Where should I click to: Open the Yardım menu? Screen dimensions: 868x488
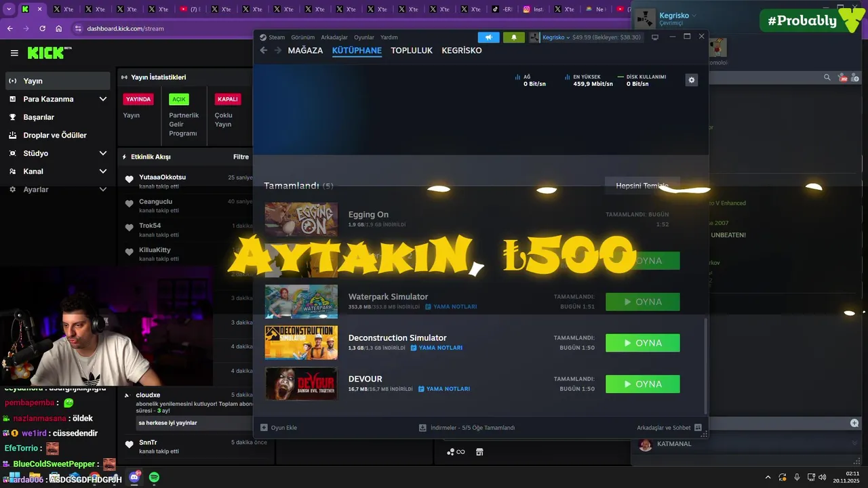click(389, 37)
